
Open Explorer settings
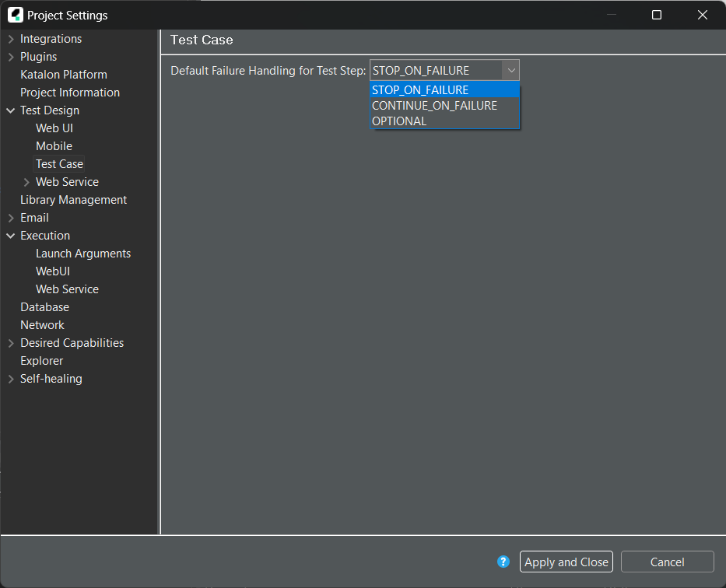pyautogui.click(x=42, y=361)
